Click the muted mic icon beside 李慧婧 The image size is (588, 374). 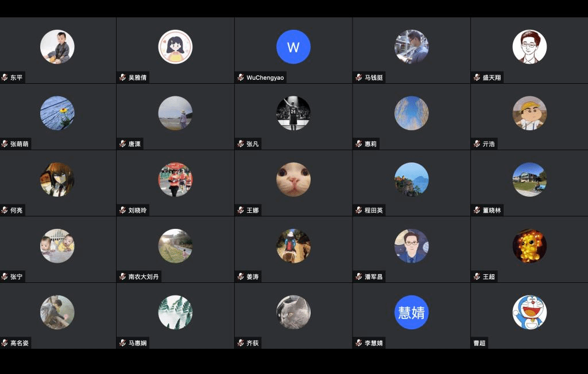[x=359, y=343]
